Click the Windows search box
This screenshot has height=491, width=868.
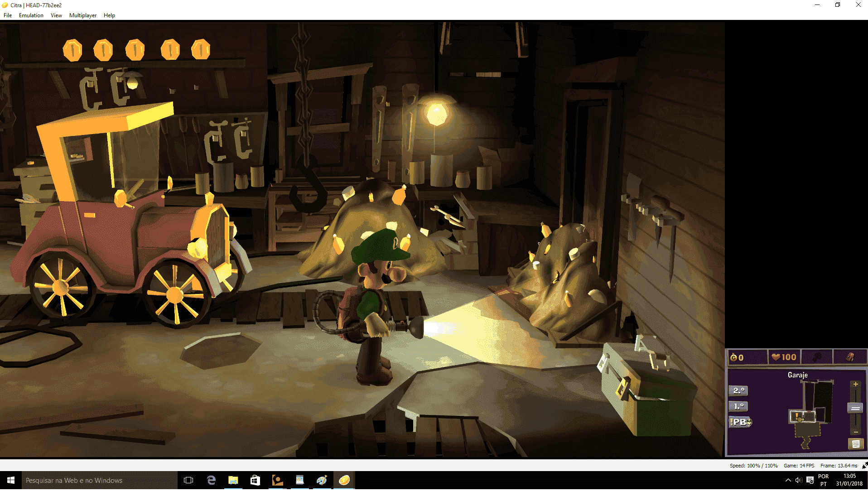point(100,480)
